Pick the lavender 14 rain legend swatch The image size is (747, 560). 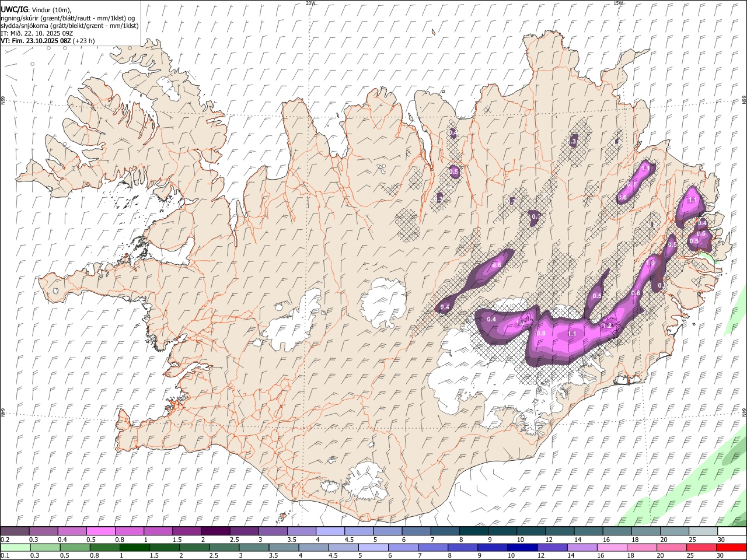coord(582,548)
